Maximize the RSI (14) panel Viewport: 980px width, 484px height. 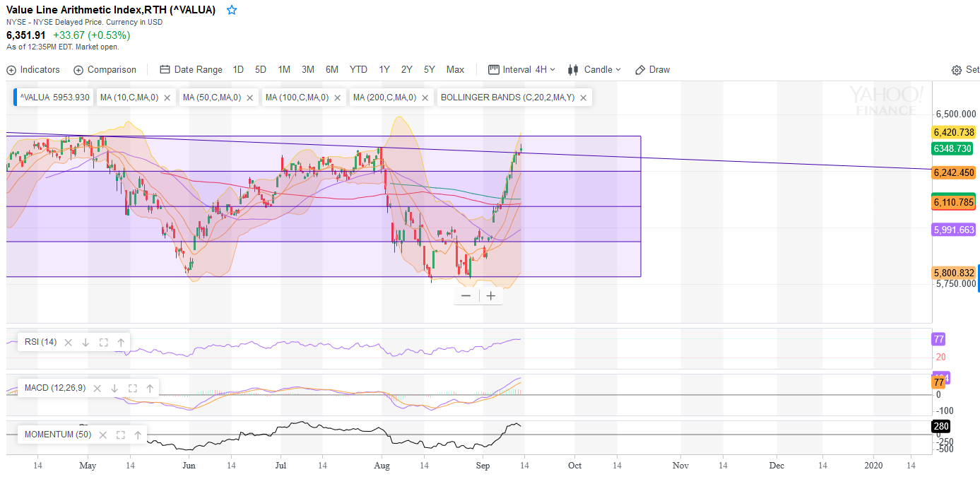click(103, 342)
